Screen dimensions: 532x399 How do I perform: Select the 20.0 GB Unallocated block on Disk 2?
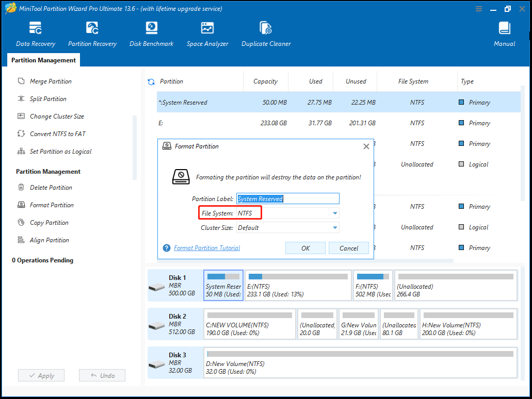317,324
